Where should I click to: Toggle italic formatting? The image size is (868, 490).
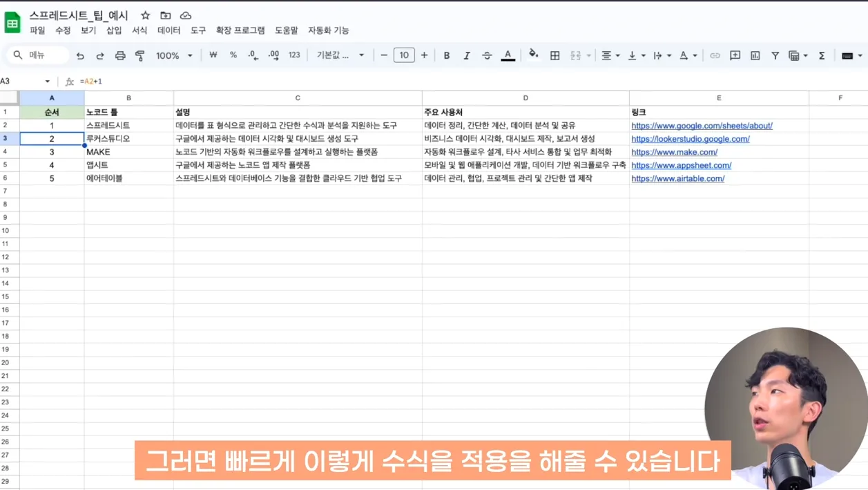[x=467, y=55]
